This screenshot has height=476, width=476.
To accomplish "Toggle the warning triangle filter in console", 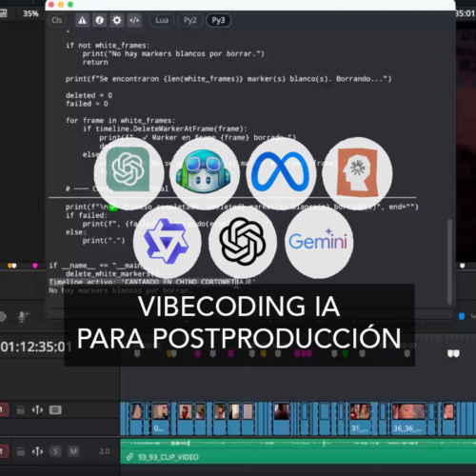I will pos(82,20).
